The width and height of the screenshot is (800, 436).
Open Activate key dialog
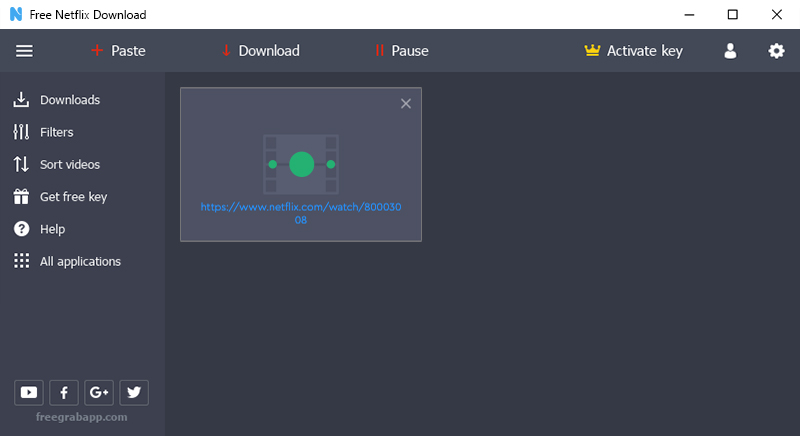tap(633, 51)
